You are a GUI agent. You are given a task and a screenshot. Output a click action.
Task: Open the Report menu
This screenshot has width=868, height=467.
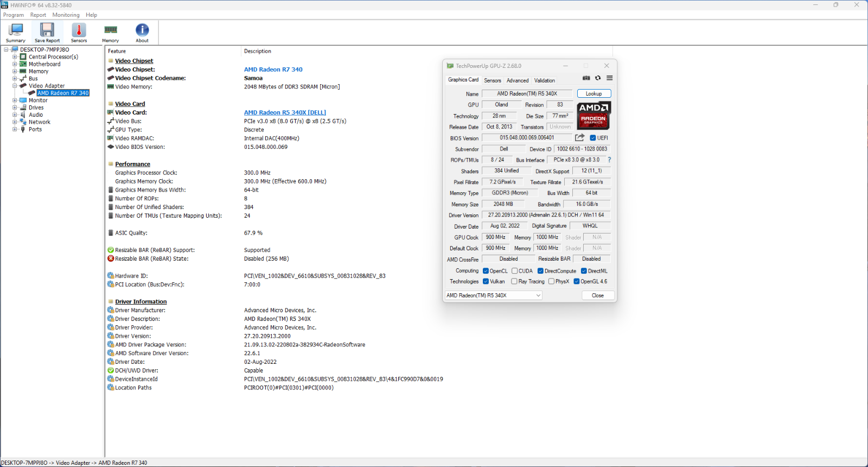point(38,15)
